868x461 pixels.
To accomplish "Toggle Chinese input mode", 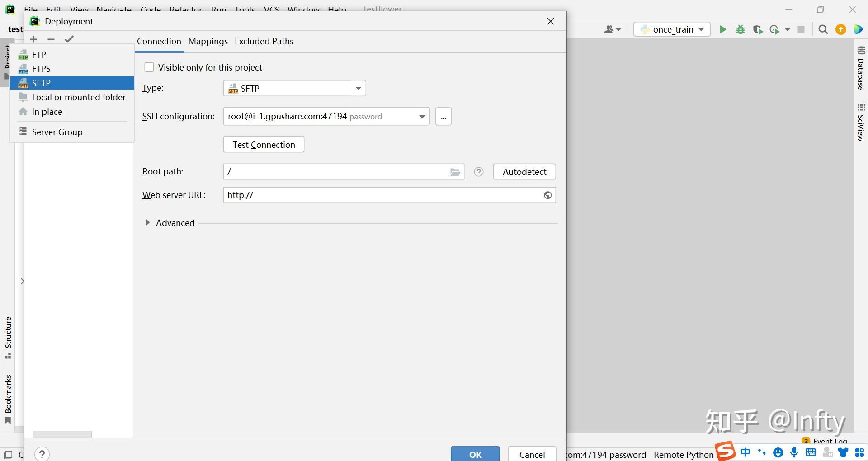I will click(x=745, y=452).
